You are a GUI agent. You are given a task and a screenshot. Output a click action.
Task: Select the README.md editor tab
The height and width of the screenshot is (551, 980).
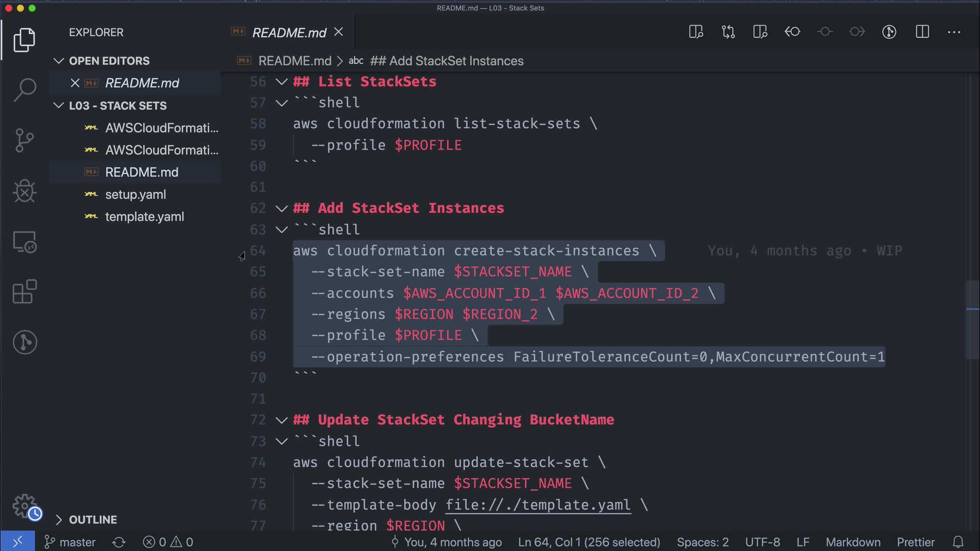289,33
